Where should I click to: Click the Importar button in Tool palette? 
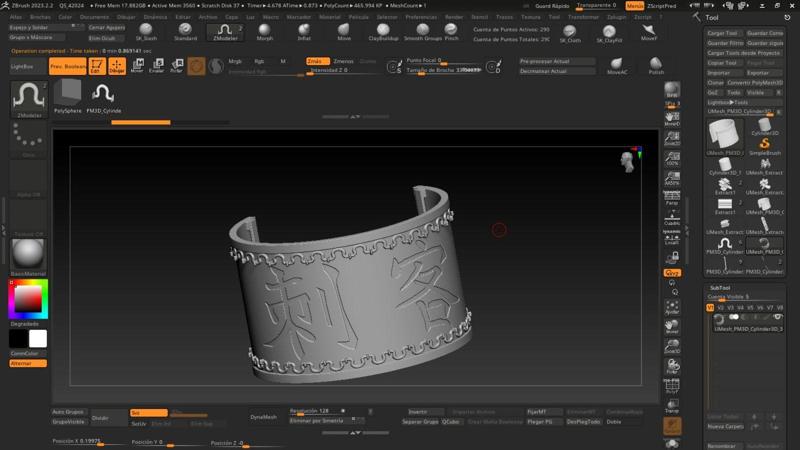724,73
